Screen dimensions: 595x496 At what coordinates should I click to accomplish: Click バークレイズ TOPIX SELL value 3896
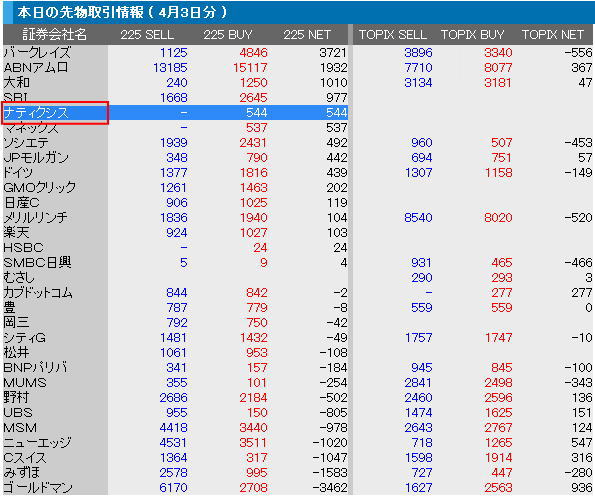click(x=418, y=53)
